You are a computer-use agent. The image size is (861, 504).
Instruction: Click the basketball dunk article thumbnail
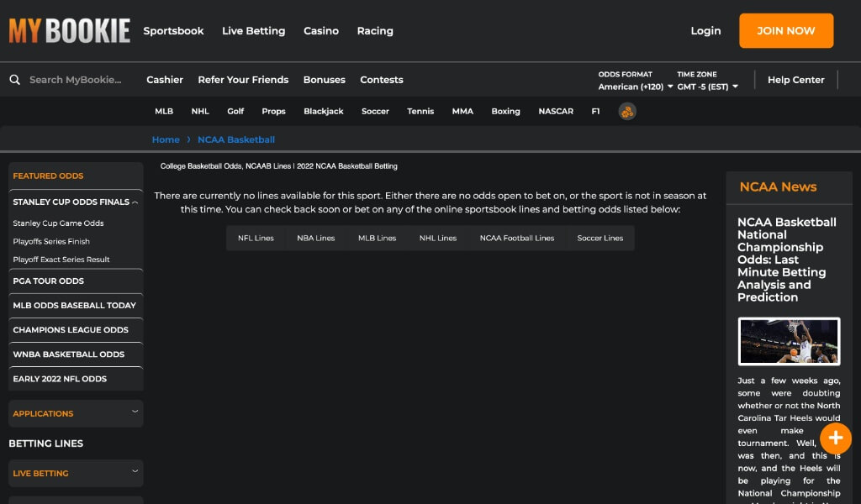pos(789,341)
